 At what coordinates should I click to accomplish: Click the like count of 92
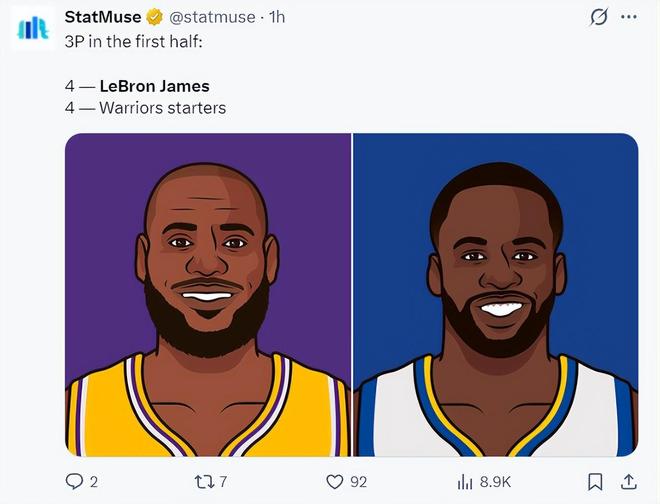coord(358,482)
